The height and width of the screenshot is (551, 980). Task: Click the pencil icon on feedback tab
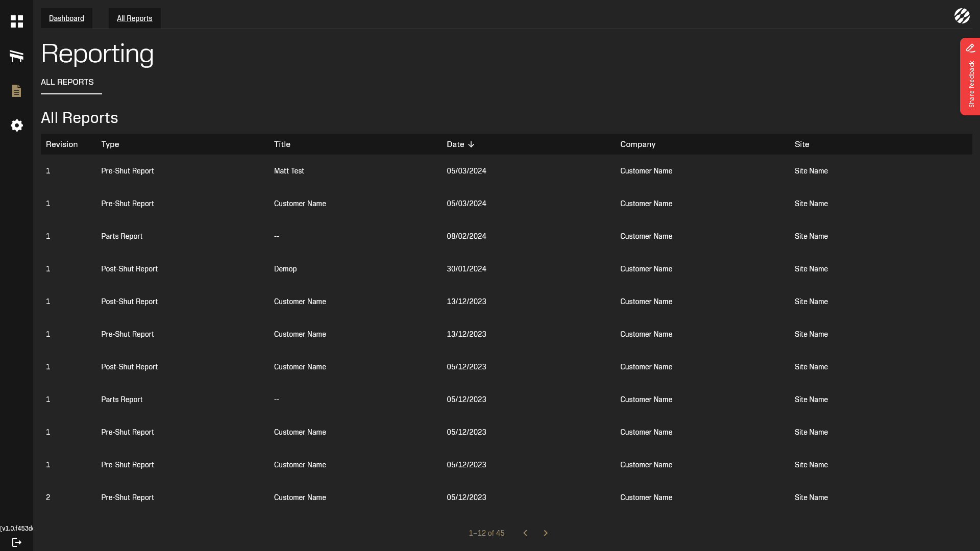970,48
